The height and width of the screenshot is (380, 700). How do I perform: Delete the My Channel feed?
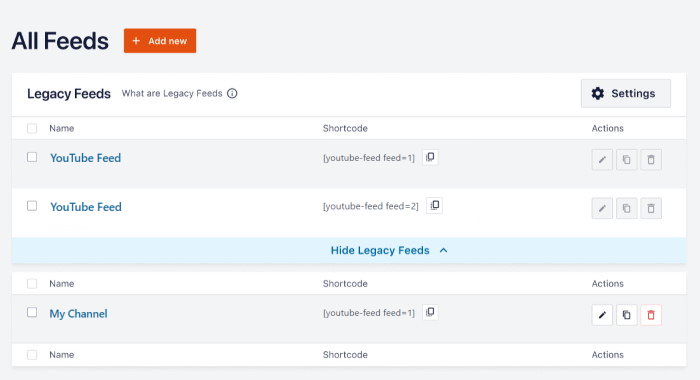click(x=651, y=315)
